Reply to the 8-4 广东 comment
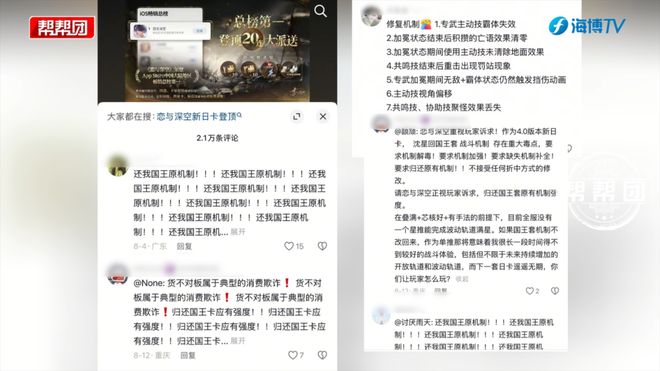The height and width of the screenshot is (371, 660). pyautogui.click(x=184, y=246)
